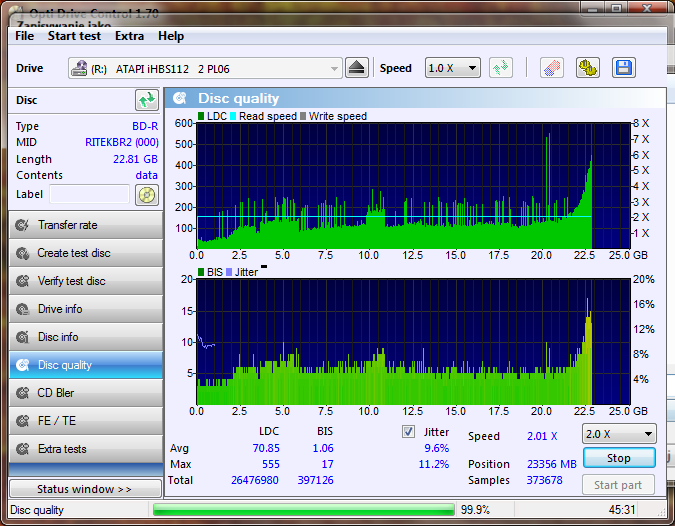Viewport: 675px width, 526px height.
Task: Click the eraser erase disc icon
Action: 551,68
